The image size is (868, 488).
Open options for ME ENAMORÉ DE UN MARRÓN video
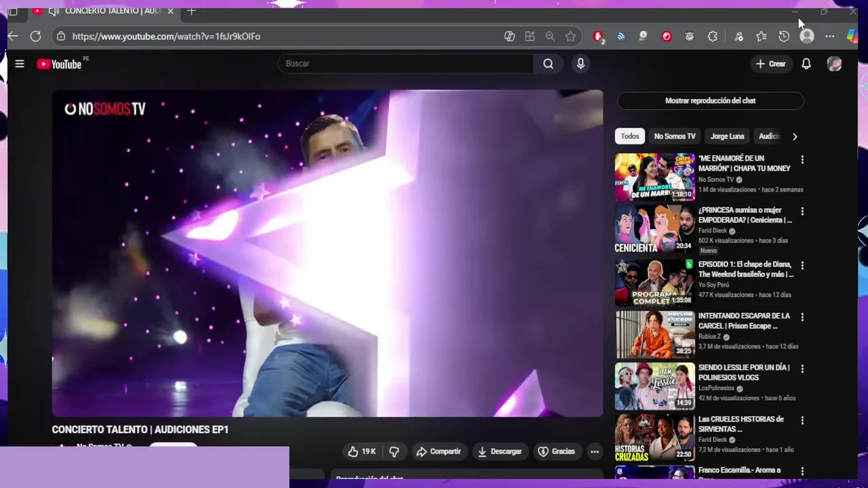[802, 160]
